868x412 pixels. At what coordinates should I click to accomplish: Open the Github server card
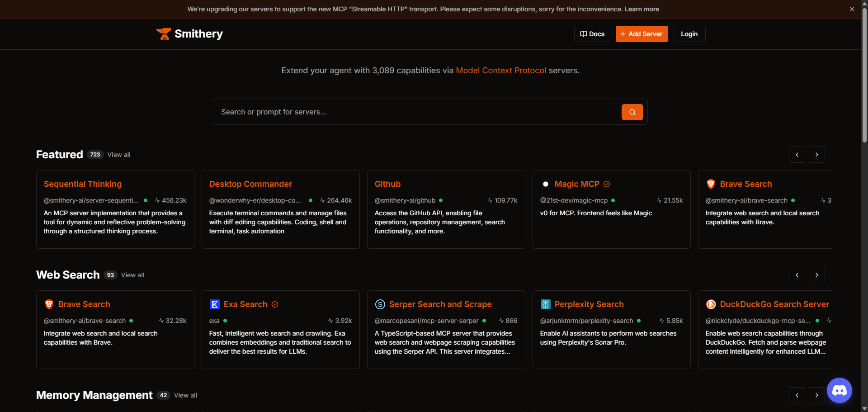[446, 209]
